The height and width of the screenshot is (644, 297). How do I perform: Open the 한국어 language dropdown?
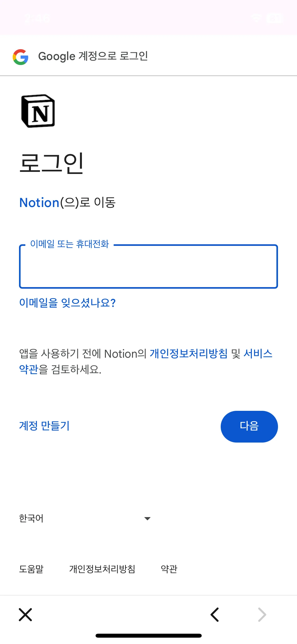(x=84, y=518)
